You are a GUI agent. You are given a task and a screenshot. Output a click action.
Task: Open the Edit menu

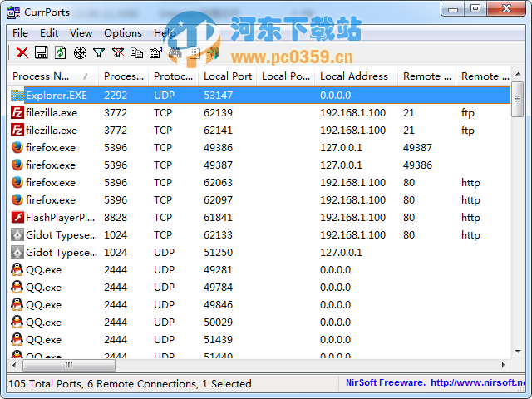pyautogui.click(x=49, y=33)
